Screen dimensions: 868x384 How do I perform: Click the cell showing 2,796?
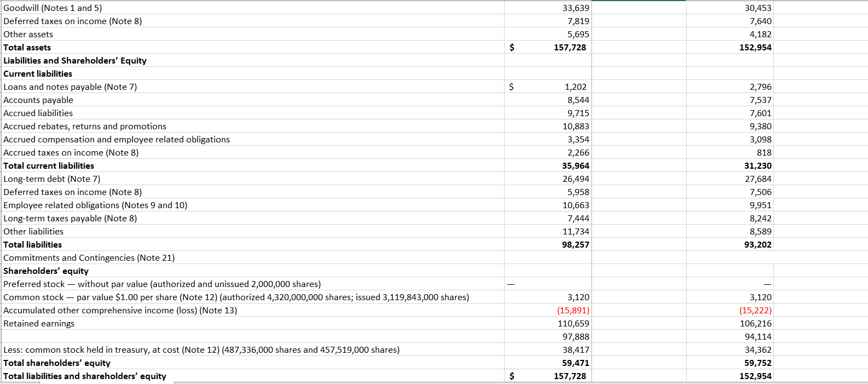[x=730, y=87]
